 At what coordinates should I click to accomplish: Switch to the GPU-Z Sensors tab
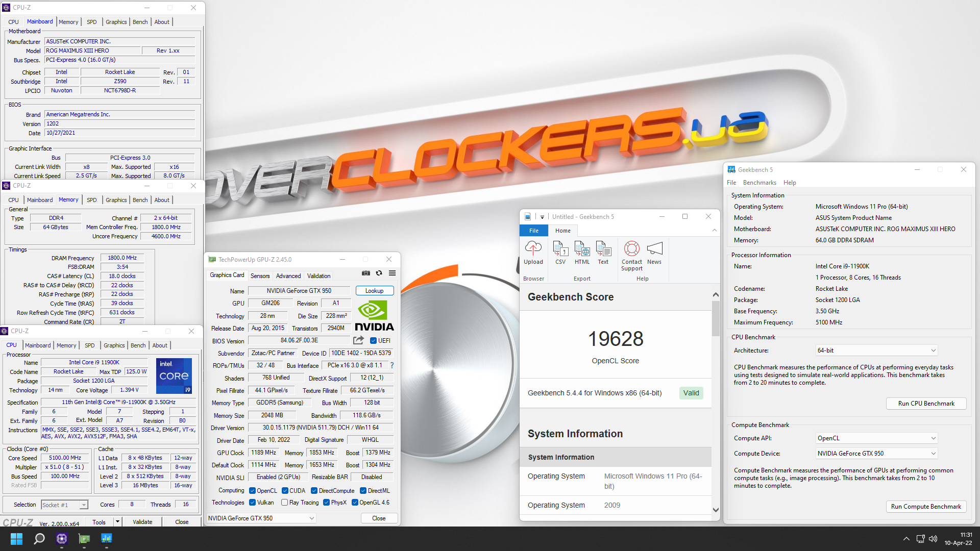coord(260,276)
